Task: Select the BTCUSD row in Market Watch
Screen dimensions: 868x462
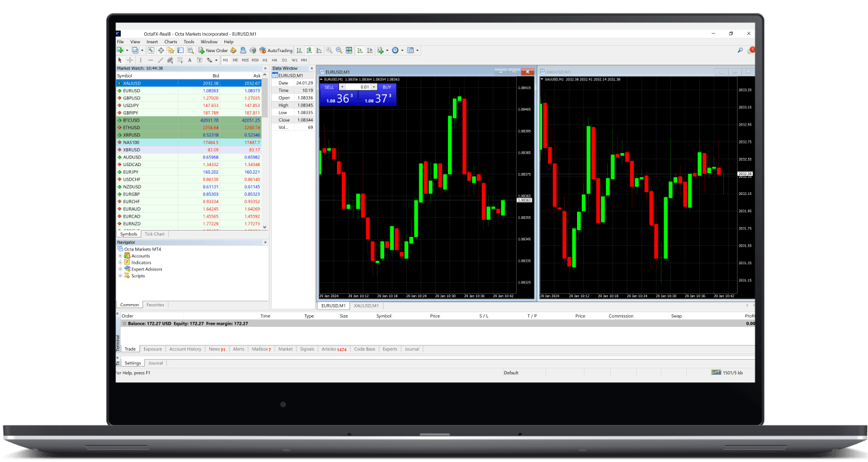Action: (189, 120)
